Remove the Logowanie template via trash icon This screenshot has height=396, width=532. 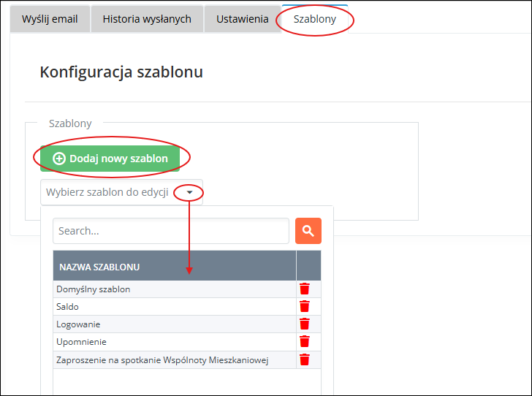305,324
